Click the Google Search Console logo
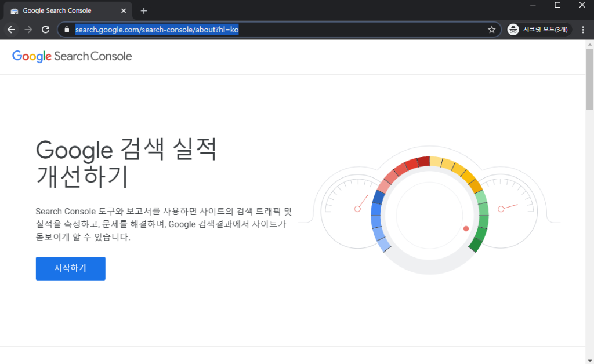The width and height of the screenshot is (594, 364). pyautogui.click(x=72, y=56)
